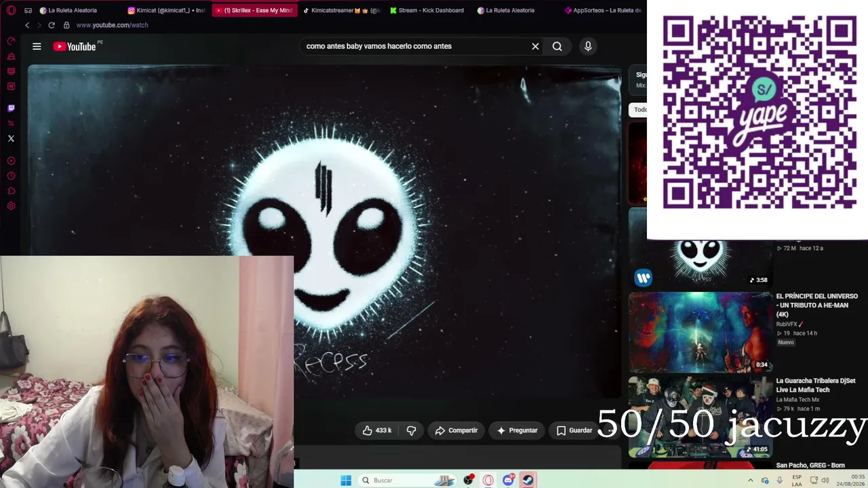Switch to Kimicatstreamer TikTok tab
The width and height of the screenshot is (868, 488).
pyautogui.click(x=341, y=10)
